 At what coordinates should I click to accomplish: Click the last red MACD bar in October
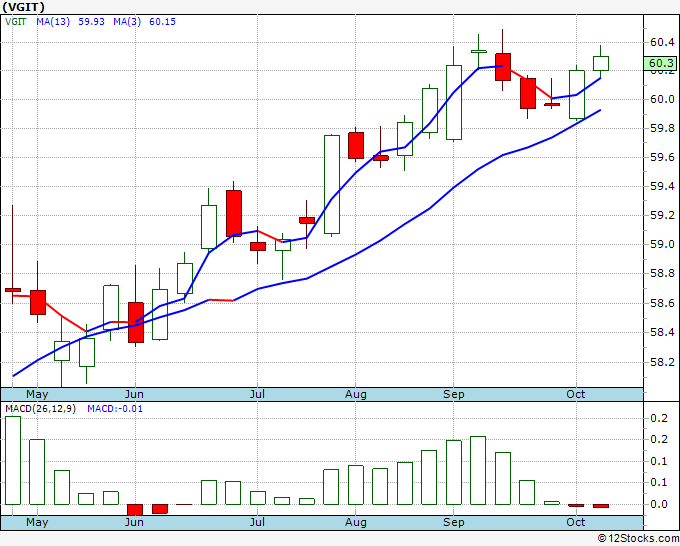(601, 506)
